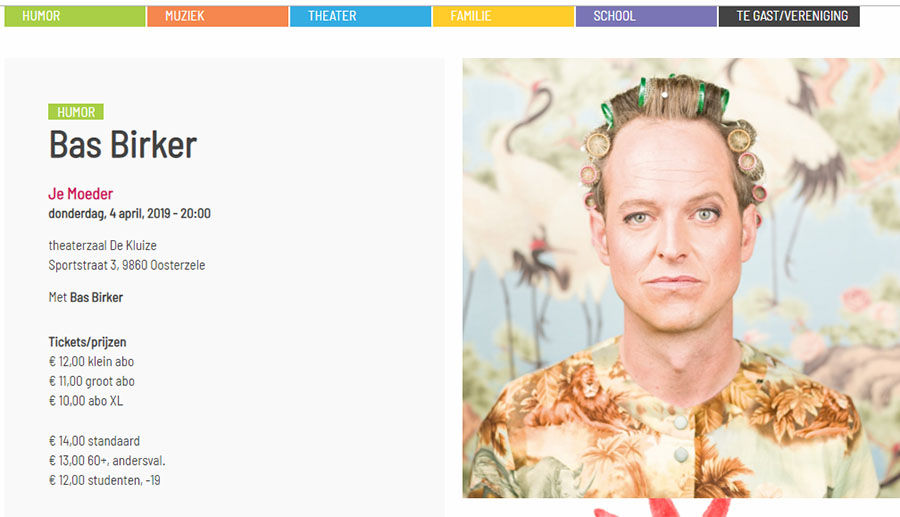Screen dimensions: 900x517
Task: Select the € 11,00 groot abo price
Action: point(92,381)
